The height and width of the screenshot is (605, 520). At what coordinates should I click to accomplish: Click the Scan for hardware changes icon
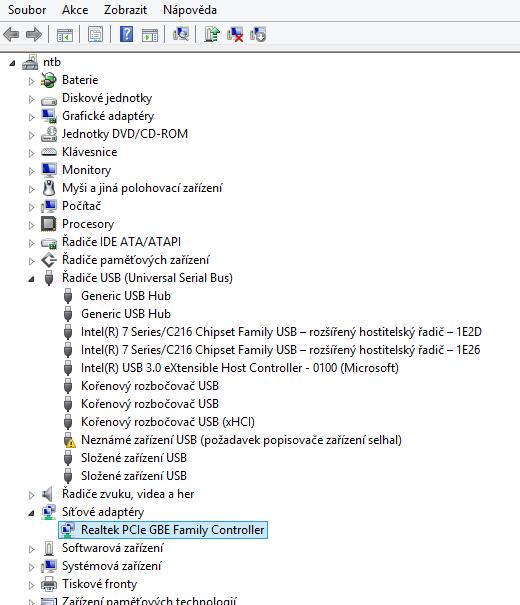pos(181,34)
